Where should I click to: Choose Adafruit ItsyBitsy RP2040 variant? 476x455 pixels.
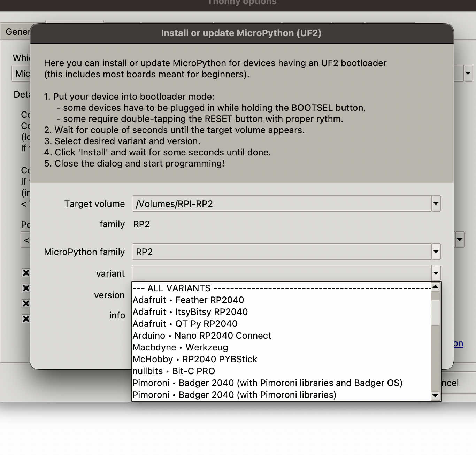point(282,312)
